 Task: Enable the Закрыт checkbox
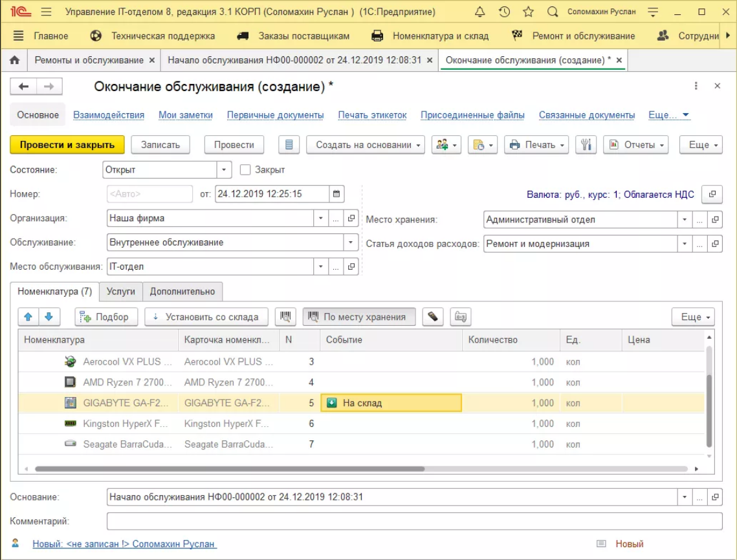[x=245, y=170]
